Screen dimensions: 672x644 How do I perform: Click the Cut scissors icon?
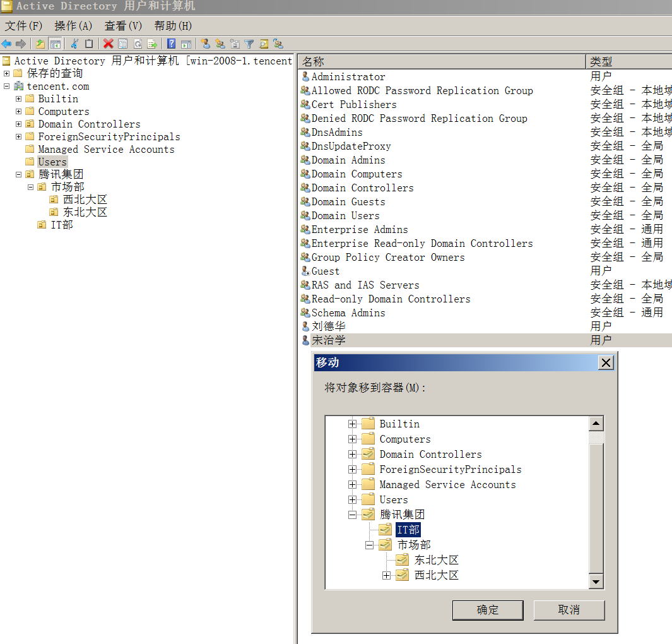point(74,44)
